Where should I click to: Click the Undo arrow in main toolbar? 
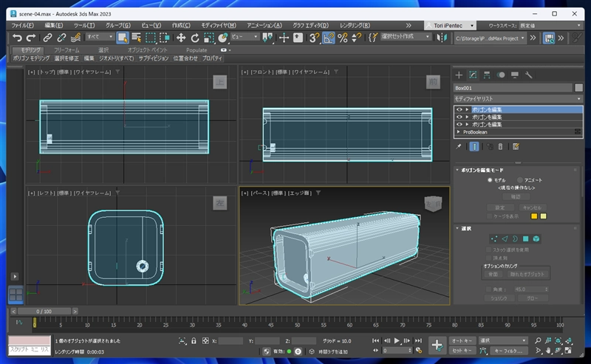(x=17, y=37)
